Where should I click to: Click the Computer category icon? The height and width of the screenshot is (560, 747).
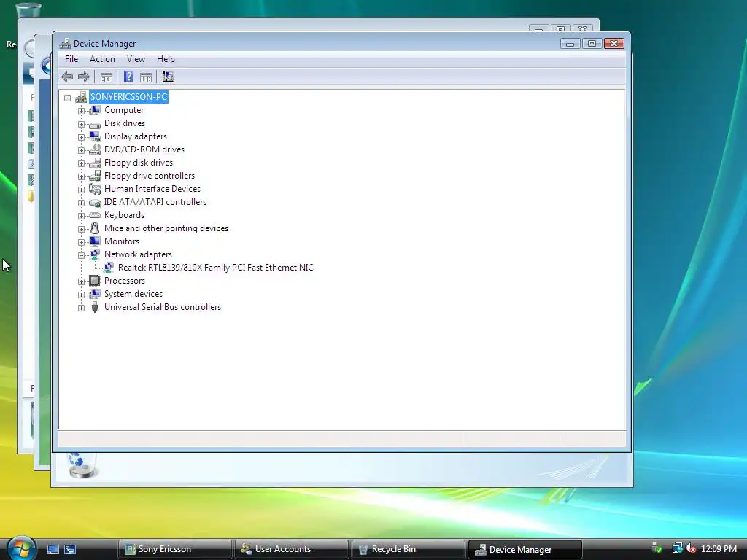click(95, 110)
